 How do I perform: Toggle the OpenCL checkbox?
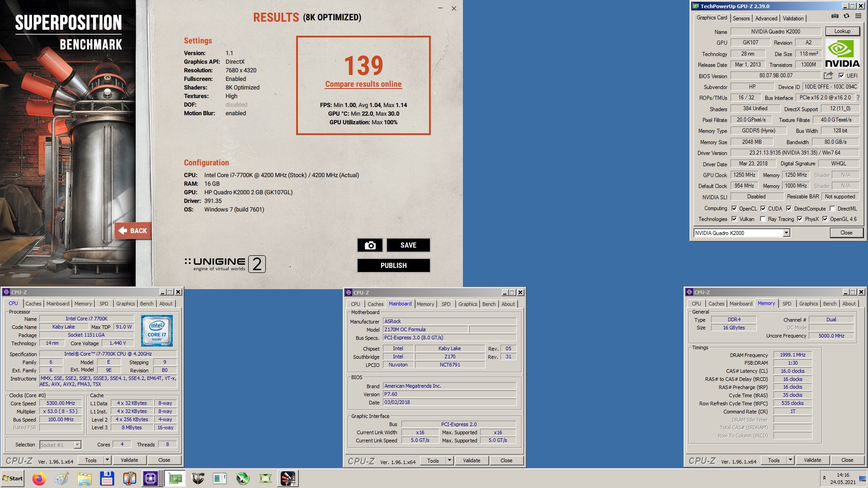[x=734, y=208]
